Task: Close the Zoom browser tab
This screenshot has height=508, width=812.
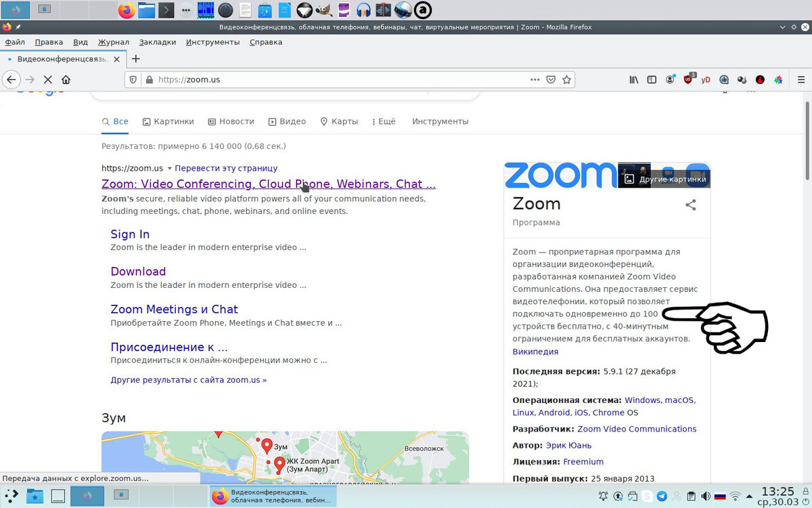Action: coord(116,59)
